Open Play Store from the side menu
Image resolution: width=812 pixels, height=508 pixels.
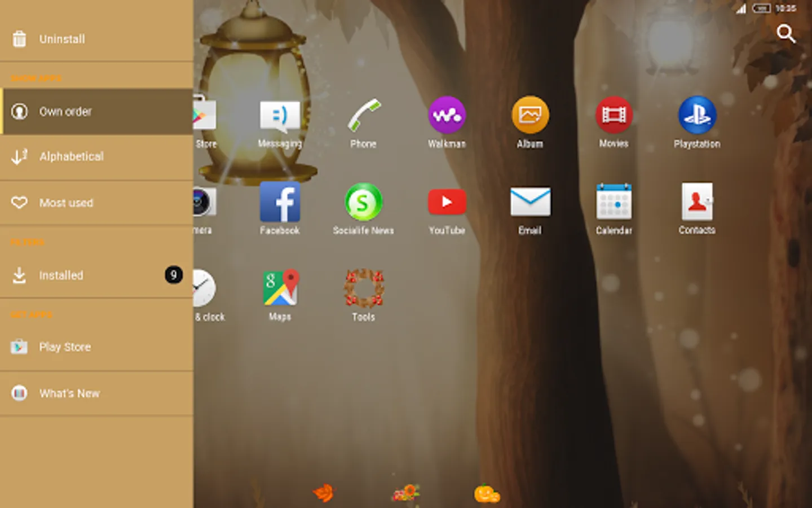tap(96, 347)
